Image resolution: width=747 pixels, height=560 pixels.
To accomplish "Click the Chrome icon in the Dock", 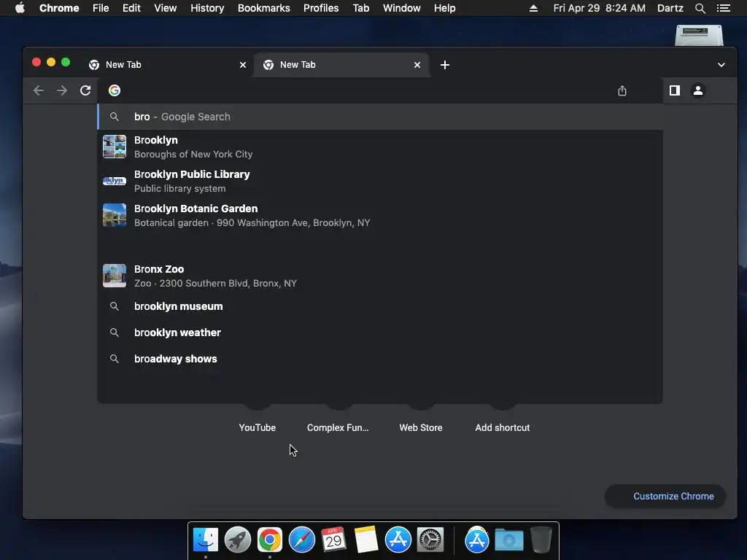I will (270, 540).
